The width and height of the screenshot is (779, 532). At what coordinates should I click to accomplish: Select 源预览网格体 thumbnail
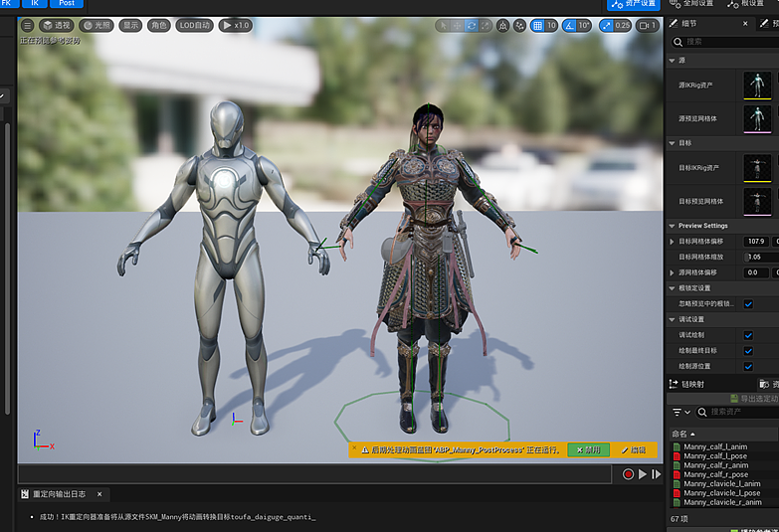click(757, 118)
